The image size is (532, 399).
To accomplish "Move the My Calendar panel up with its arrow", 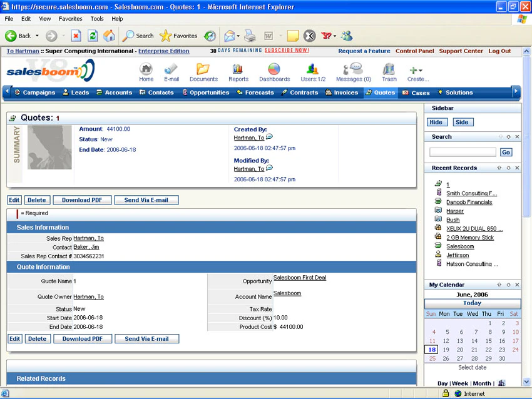I will [499, 285].
